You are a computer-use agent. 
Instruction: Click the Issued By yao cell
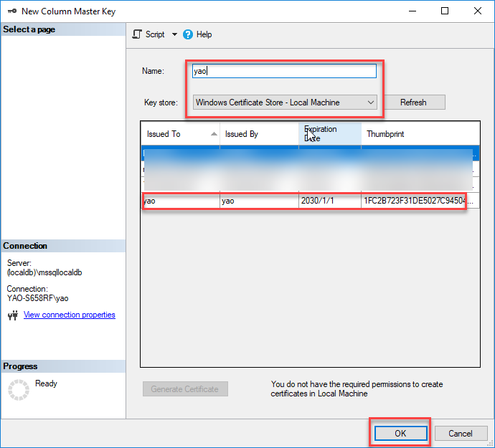(259, 201)
